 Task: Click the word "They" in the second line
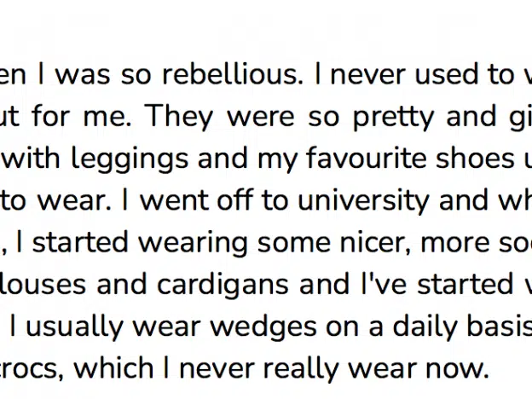[x=178, y=118]
